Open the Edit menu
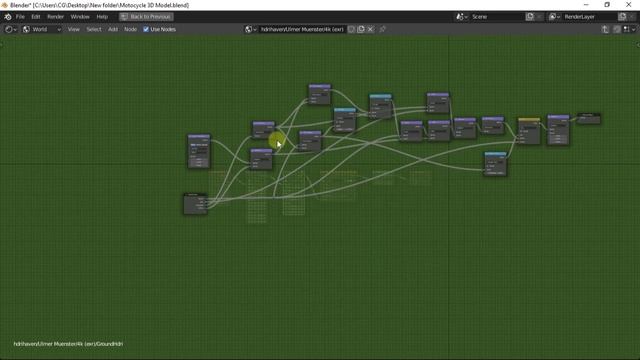Screen dimensions: 640x360 [x=36, y=17]
